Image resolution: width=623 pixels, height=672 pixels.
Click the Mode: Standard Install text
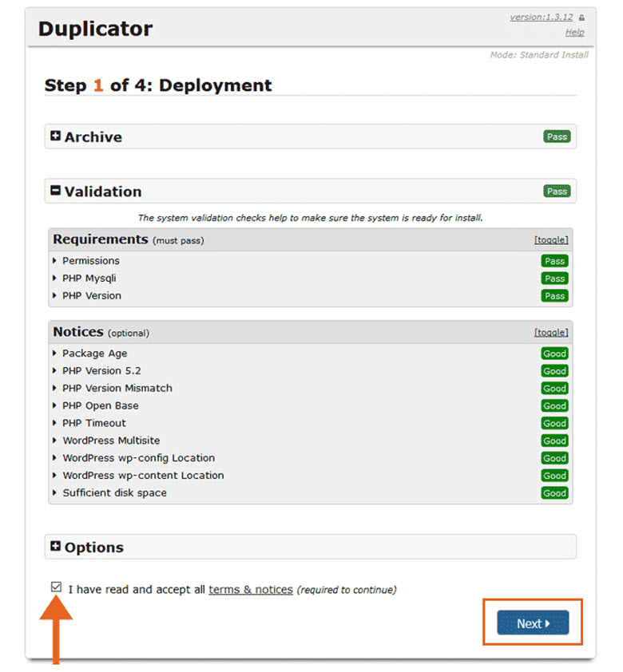point(539,55)
